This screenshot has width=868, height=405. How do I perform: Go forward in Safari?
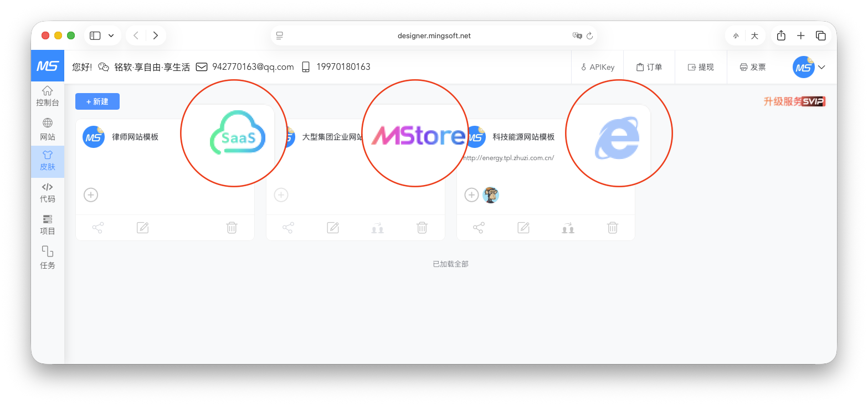click(156, 35)
